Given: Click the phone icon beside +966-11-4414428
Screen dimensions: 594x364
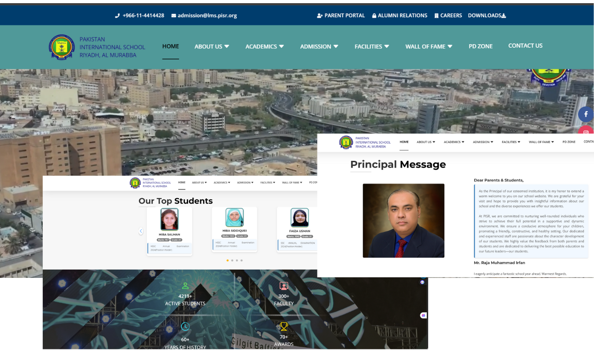Looking at the screenshot, I should pos(118,15).
